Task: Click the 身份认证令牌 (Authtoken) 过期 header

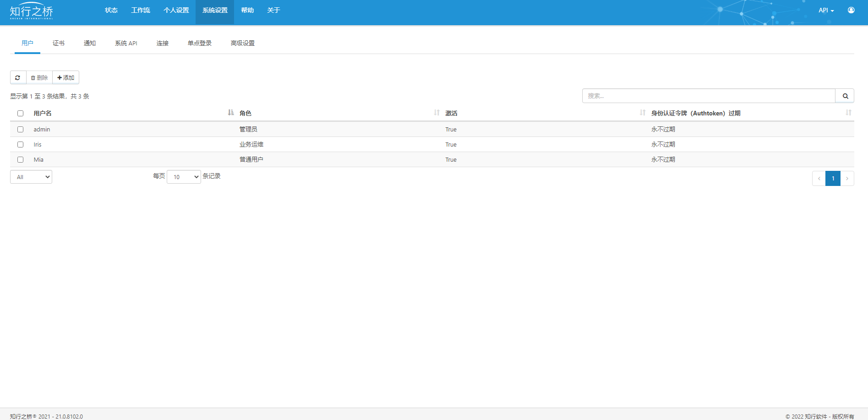Action: (x=696, y=113)
